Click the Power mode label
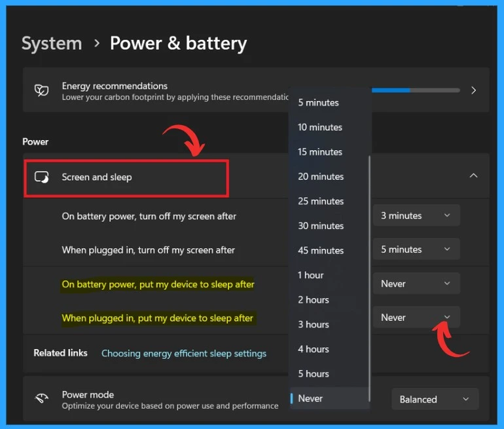Screen dimensions: 504x429 pos(88,394)
